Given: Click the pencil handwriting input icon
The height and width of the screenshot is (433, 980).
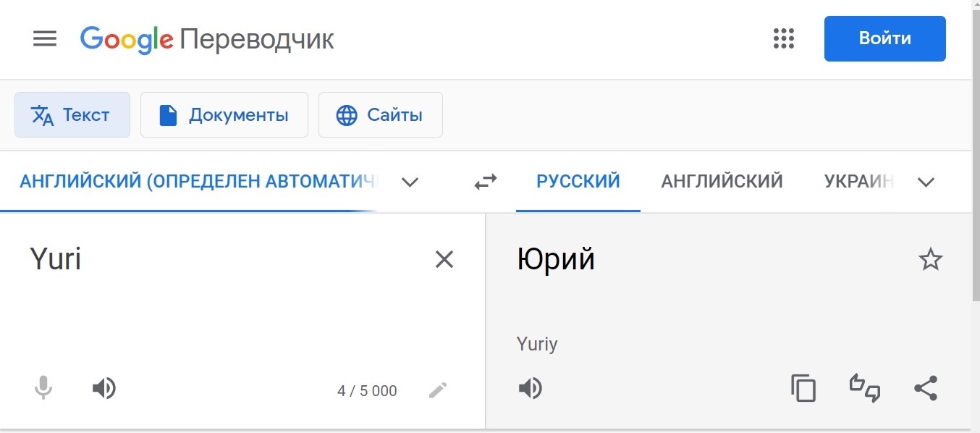Looking at the screenshot, I should pyautogui.click(x=437, y=391).
